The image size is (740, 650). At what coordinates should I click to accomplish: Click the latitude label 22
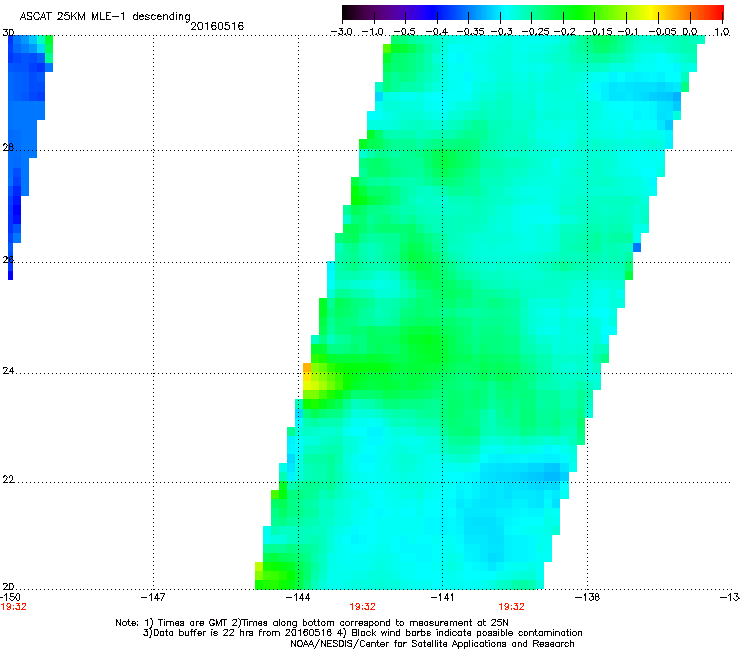click(x=8, y=480)
